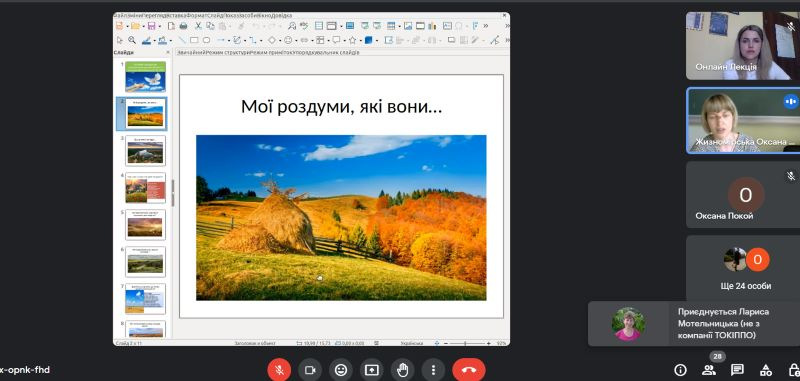Open the Довідка menu in Impress
This screenshot has width=800, height=381.
(283, 16)
